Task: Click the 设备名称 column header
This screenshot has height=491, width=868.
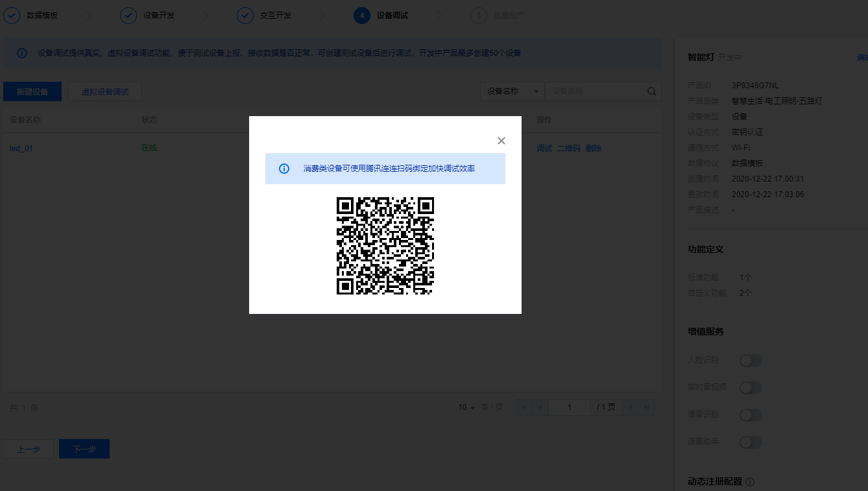Action: [25, 120]
